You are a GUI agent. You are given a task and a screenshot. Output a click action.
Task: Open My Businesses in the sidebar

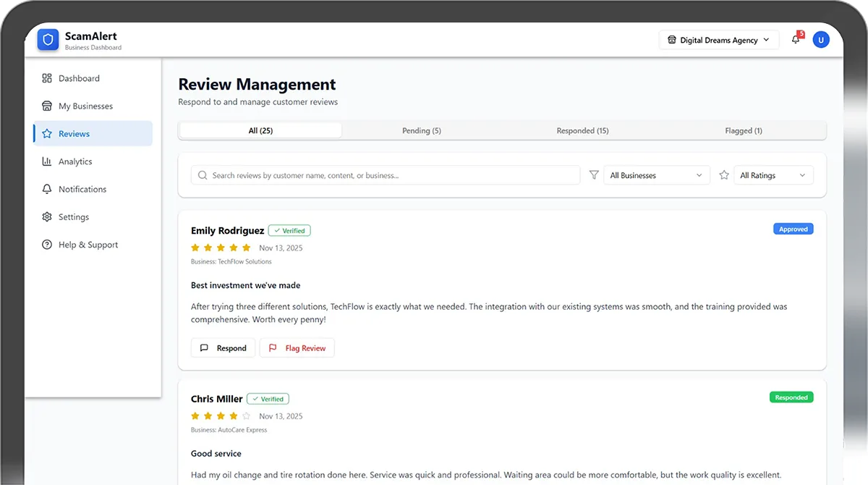(85, 106)
